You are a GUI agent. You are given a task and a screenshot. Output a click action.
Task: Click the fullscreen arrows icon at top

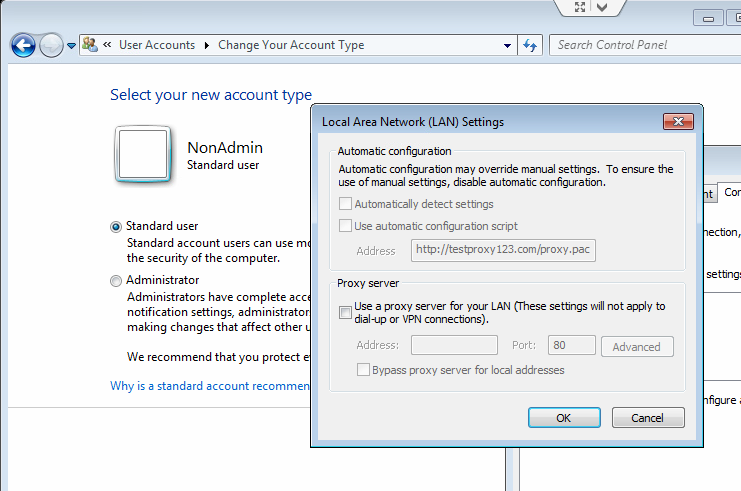[x=580, y=7]
